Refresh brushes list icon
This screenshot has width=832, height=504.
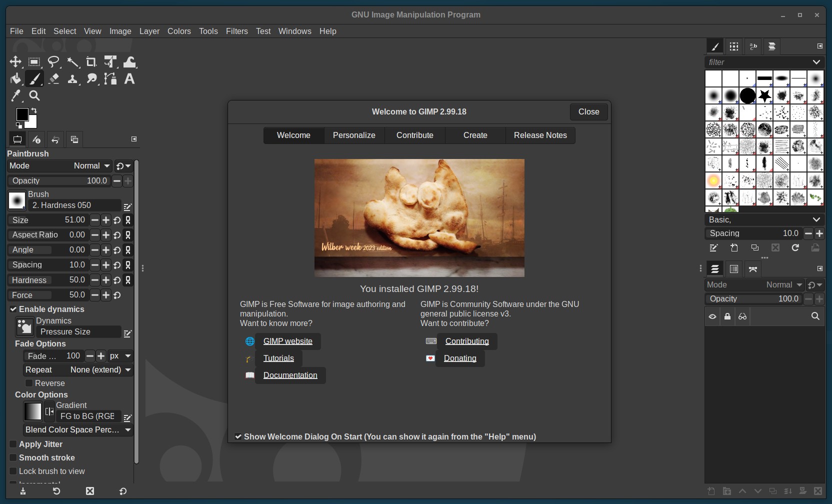click(795, 247)
